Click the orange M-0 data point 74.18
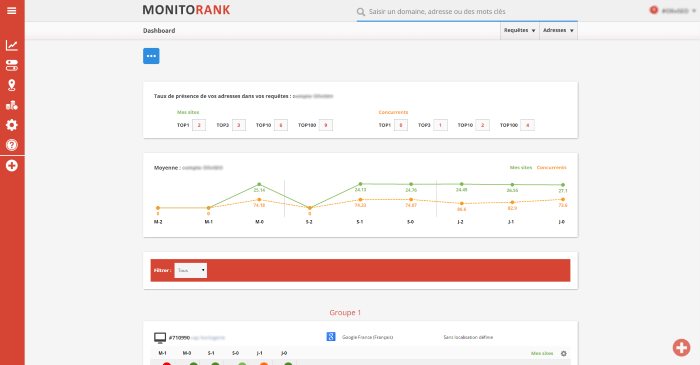This screenshot has width=700, height=365. (259, 199)
